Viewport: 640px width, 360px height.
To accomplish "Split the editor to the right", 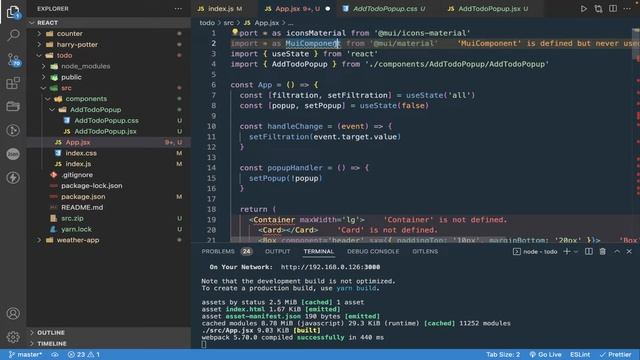I will (x=613, y=9).
